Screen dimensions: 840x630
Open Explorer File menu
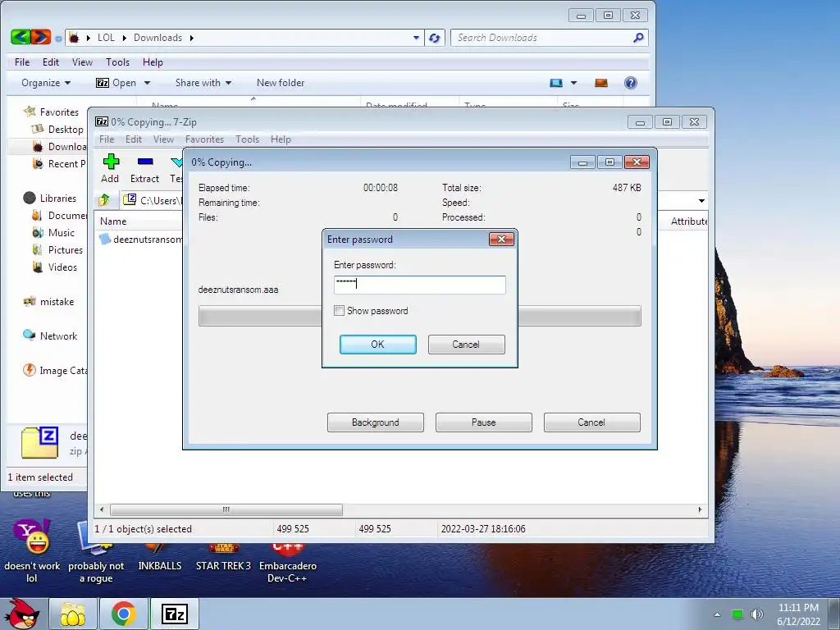point(22,62)
